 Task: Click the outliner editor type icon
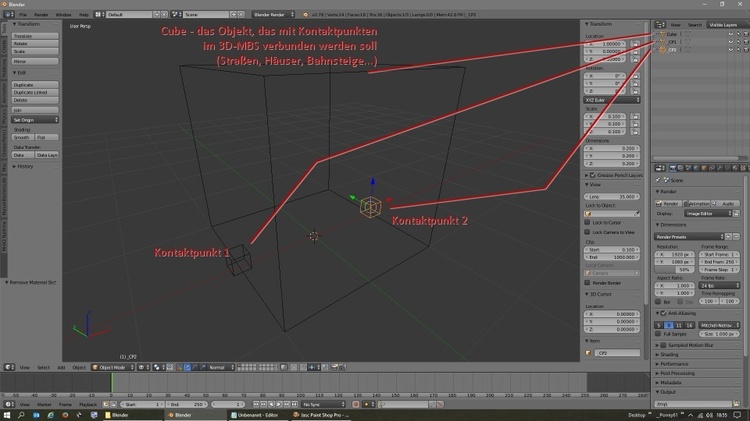(660, 24)
